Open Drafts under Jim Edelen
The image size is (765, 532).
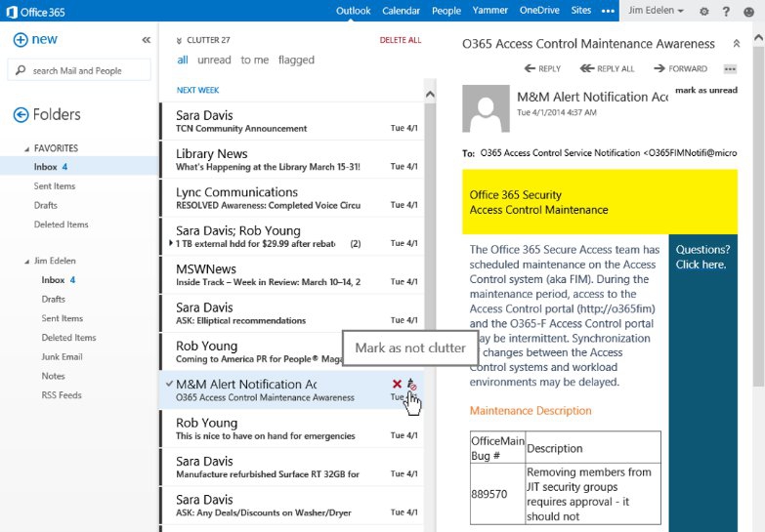pyautogui.click(x=53, y=300)
